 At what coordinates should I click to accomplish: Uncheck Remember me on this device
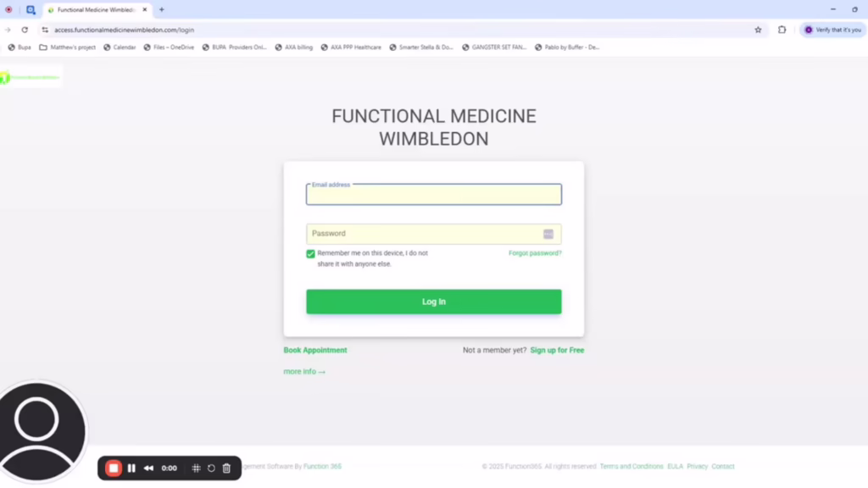point(310,254)
